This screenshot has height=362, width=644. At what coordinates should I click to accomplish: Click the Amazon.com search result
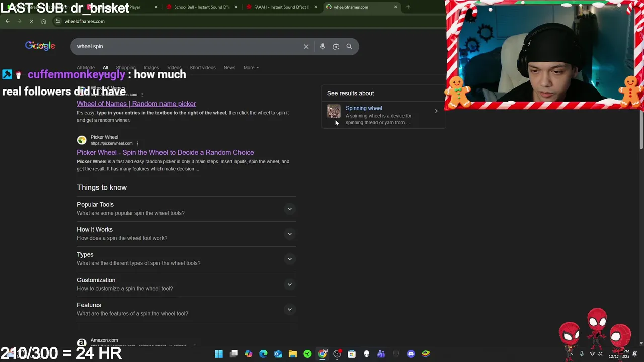104,340
